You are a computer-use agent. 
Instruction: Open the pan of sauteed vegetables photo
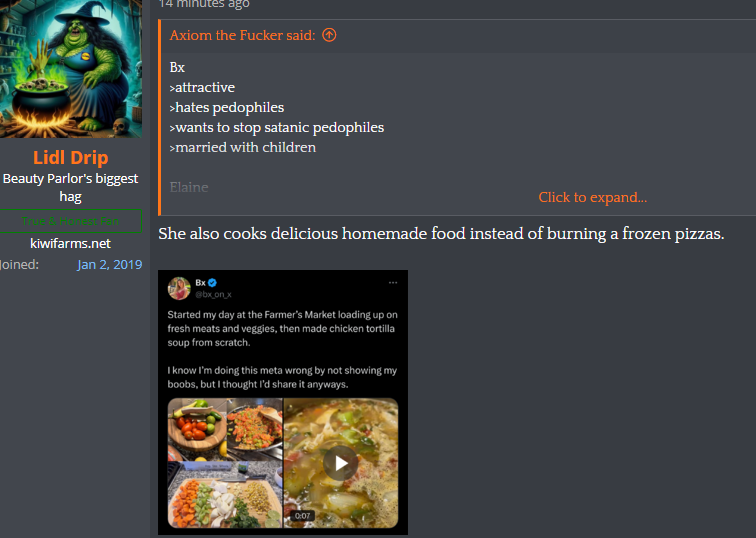pos(255,428)
